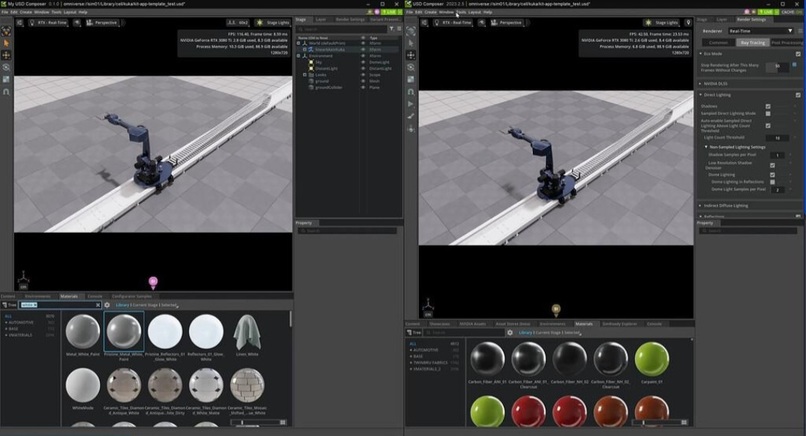Expand the World prim in Stage tree
Image resolution: width=806 pixels, height=436 pixels.
point(299,43)
